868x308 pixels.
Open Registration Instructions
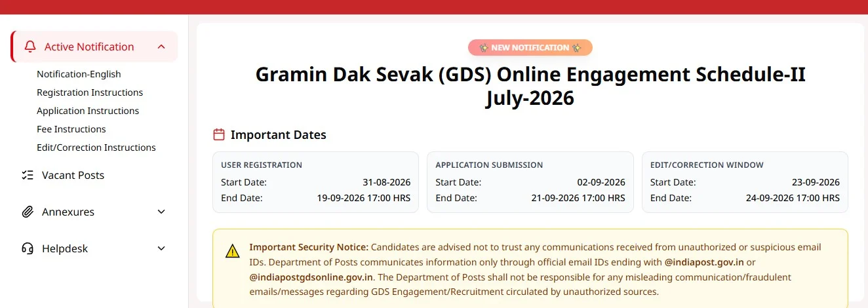click(x=90, y=92)
